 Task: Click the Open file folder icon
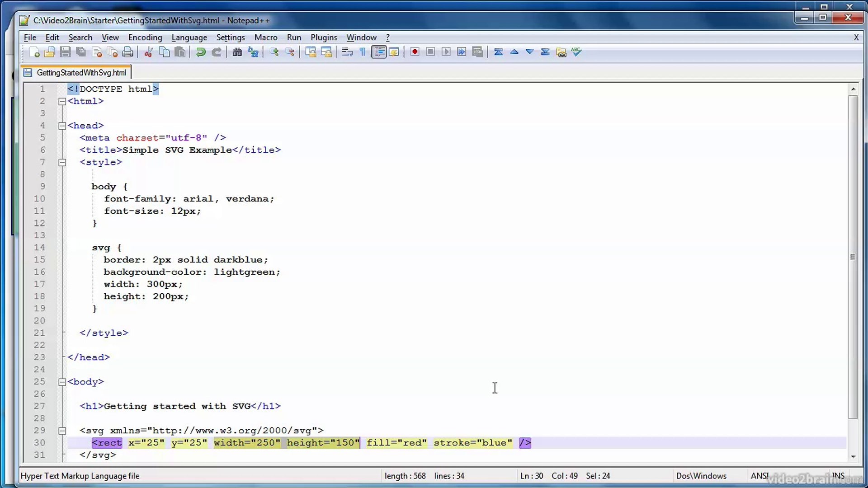coord(50,52)
